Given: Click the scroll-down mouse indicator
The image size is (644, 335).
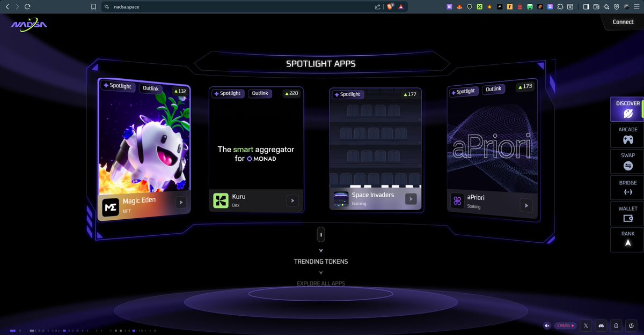Looking at the screenshot, I should point(321,235).
